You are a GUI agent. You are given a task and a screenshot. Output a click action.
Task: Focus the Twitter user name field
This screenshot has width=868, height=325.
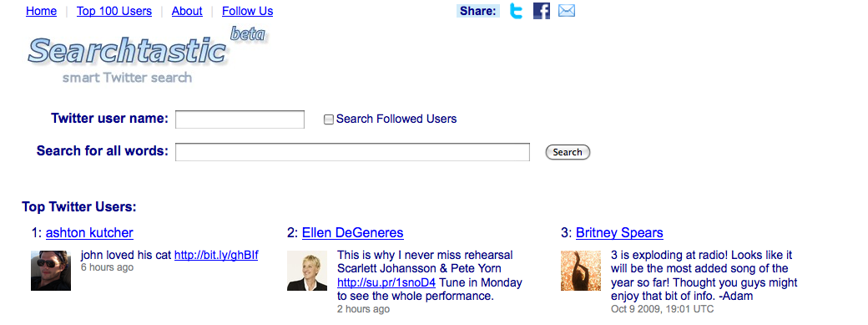(x=240, y=119)
